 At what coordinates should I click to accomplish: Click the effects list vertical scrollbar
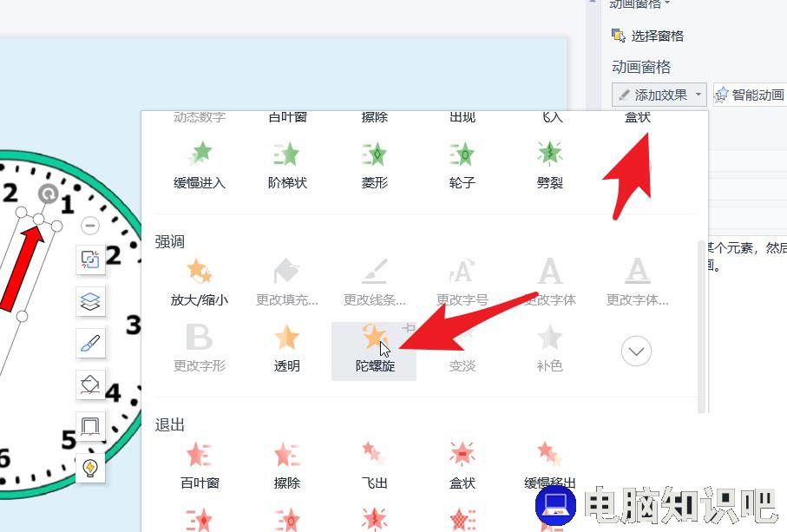(x=702, y=326)
